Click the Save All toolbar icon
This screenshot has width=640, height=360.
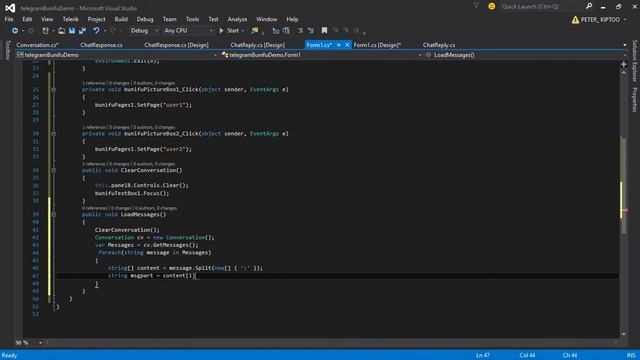[82, 31]
